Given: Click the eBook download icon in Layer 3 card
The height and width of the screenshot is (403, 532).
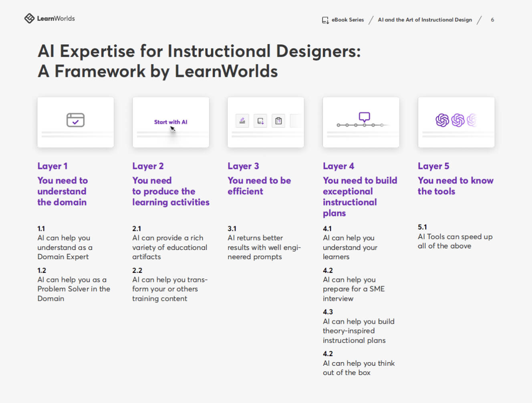Looking at the screenshot, I should pyautogui.click(x=260, y=121).
